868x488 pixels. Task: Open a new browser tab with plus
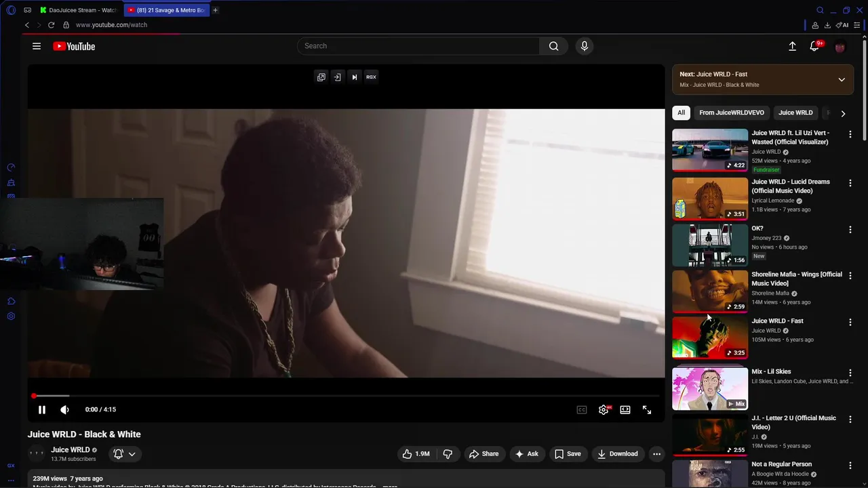(216, 10)
